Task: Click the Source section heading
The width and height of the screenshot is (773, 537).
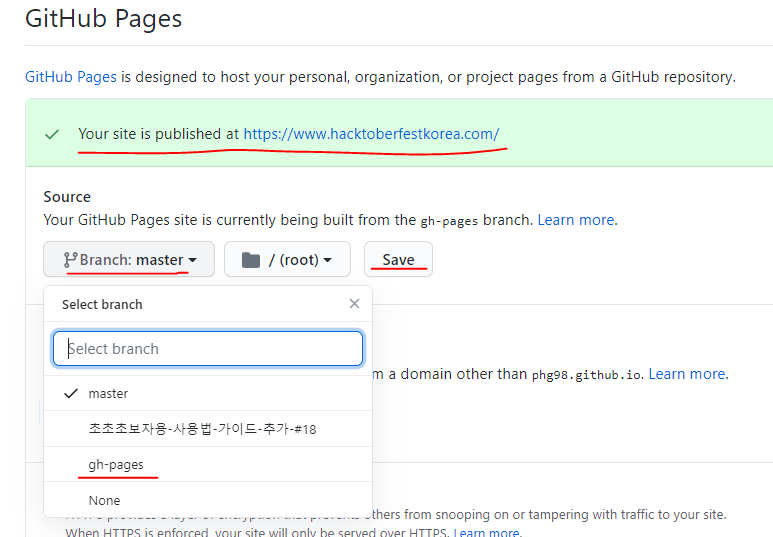Action: click(x=67, y=197)
